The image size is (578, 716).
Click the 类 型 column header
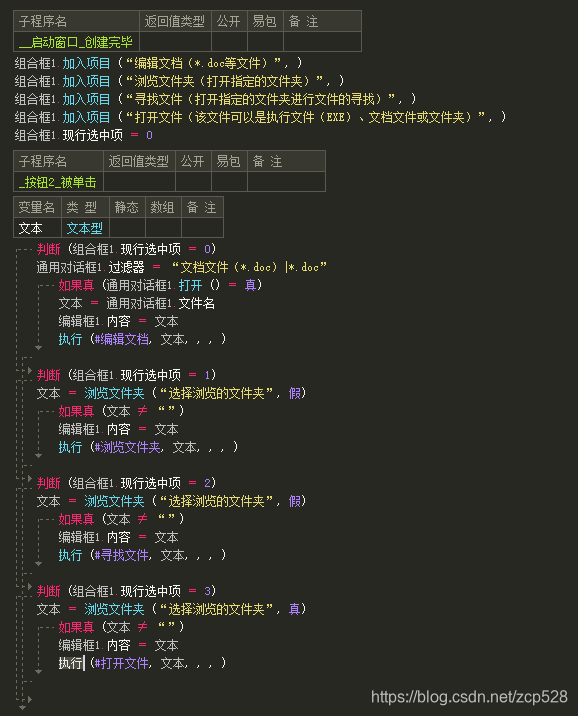point(85,207)
